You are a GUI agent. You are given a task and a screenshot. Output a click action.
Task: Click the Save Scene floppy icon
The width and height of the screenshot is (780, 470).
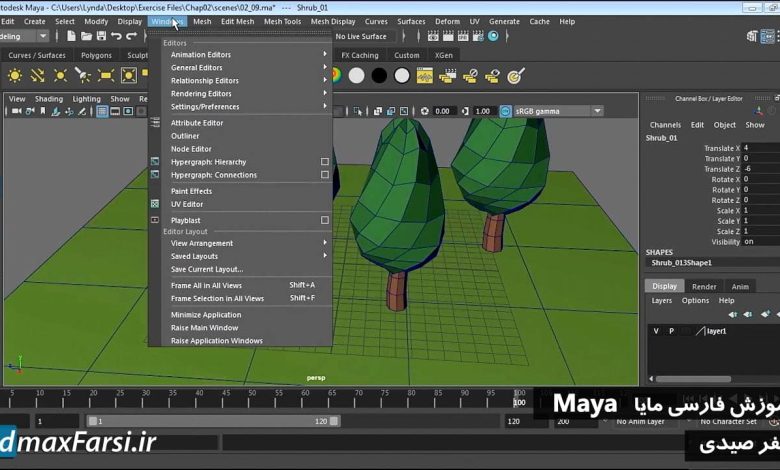(101, 36)
